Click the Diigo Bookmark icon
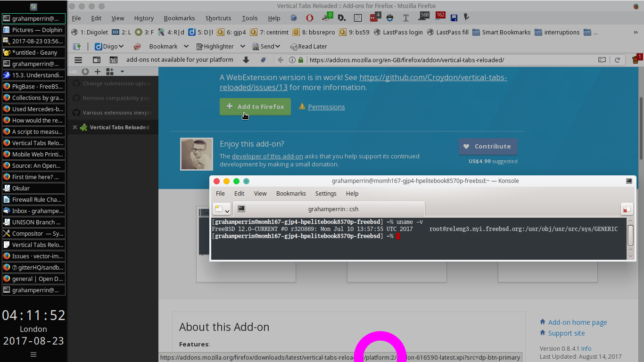Screen dimensions: 644x362 (137, 46)
